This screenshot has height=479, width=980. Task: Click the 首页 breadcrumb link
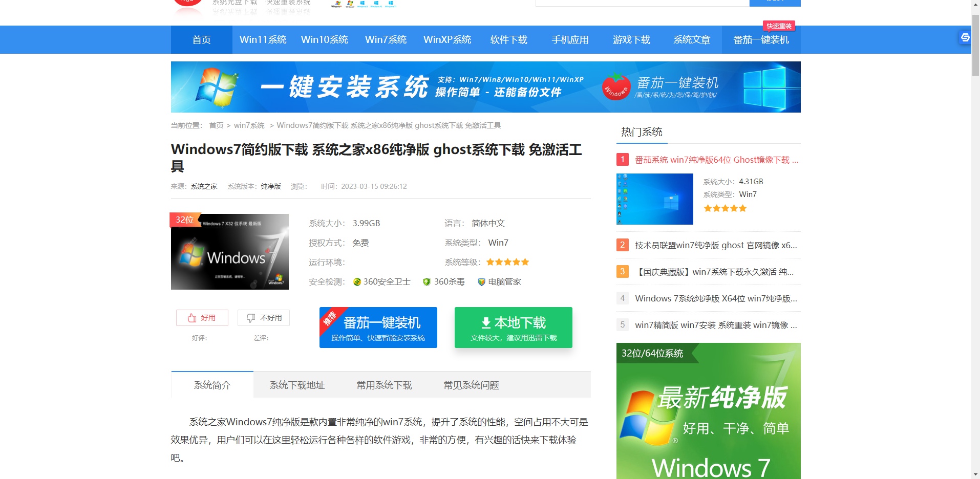(x=216, y=125)
